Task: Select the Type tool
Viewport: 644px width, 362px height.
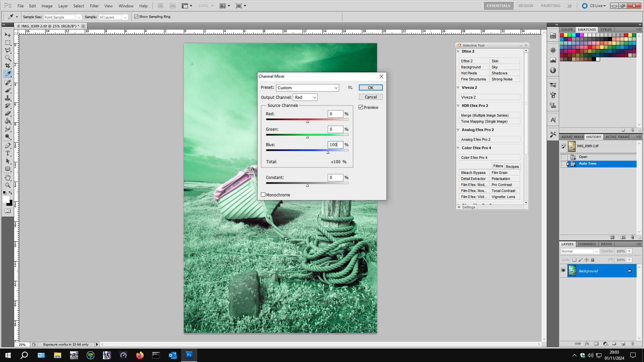Action: point(8,153)
